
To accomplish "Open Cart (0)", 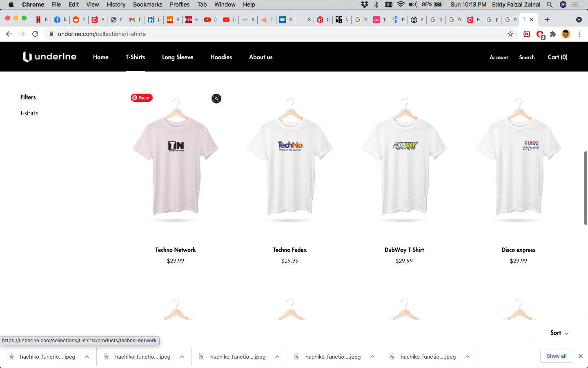I will coord(557,57).
